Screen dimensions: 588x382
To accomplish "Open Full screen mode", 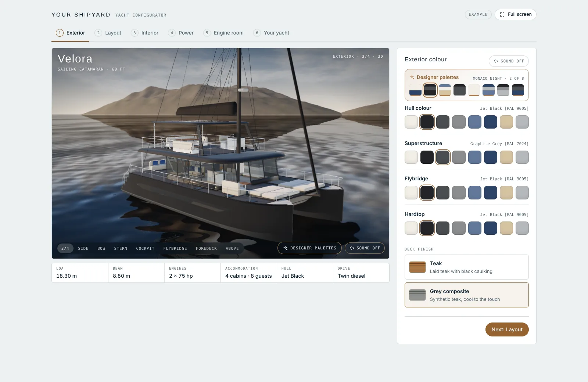I will click(x=515, y=14).
